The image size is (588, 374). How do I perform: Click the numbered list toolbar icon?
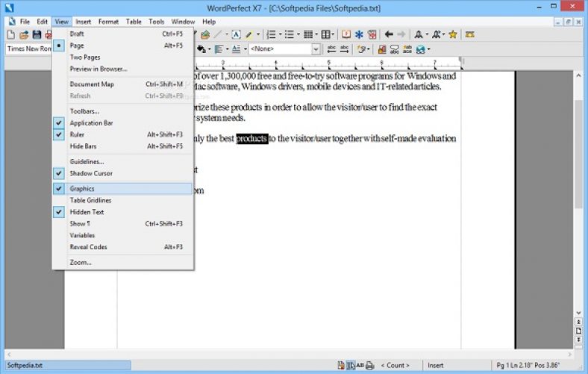click(x=271, y=34)
